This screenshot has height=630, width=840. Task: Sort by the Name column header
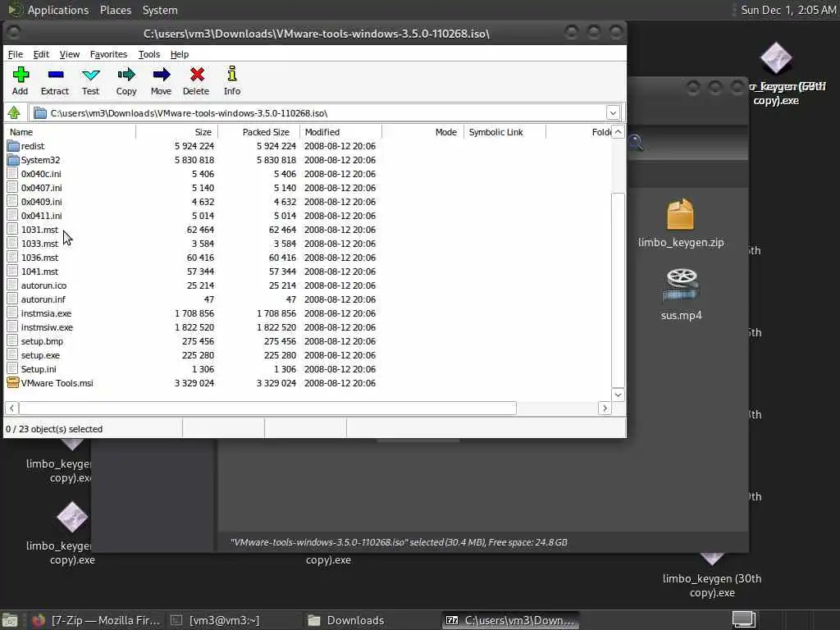coord(70,132)
